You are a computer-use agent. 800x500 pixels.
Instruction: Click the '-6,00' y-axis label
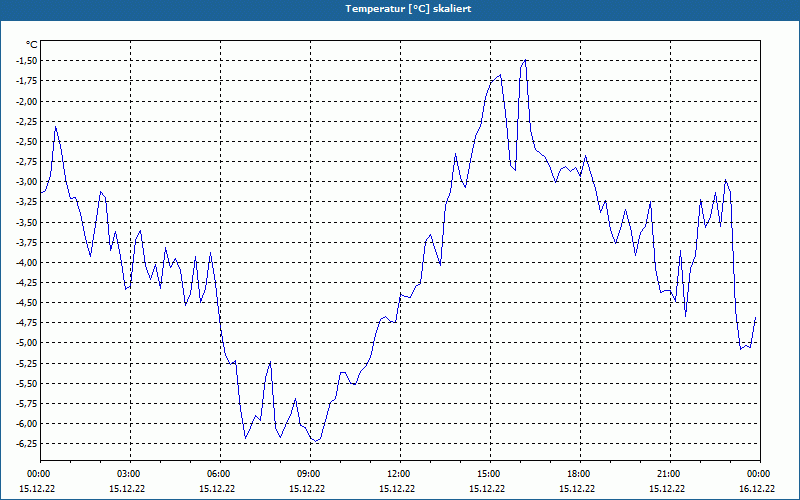click(x=28, y=423)
